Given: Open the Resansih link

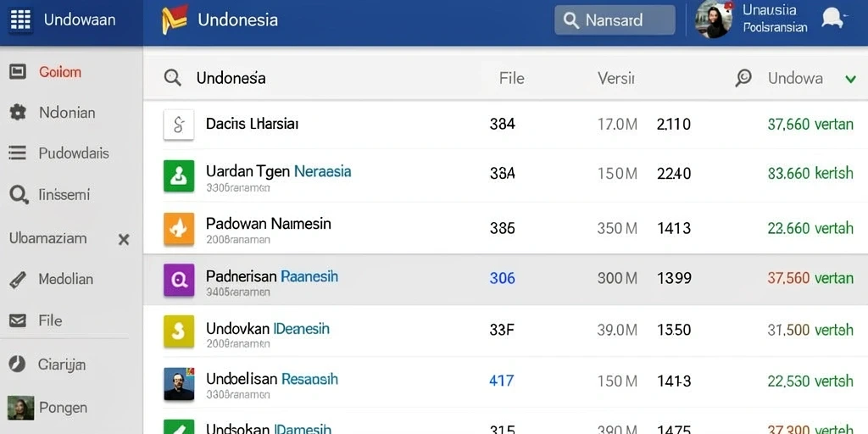Looking at the screenshot, I should click(310, 379).
